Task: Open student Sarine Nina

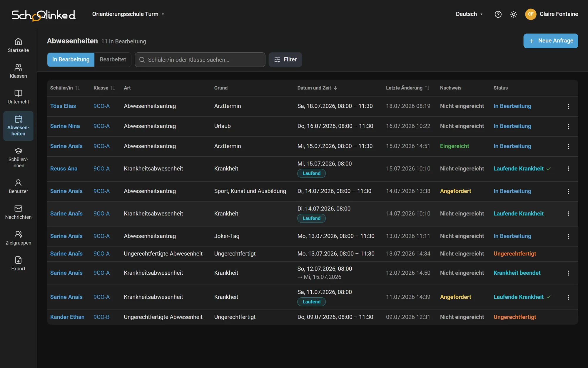Action: [65, 126]
